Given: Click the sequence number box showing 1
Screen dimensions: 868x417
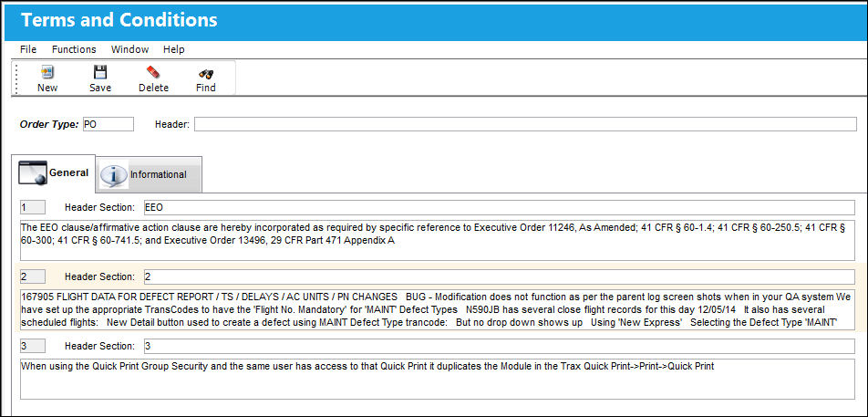Looking at the screenshot, I should (33, 207).
